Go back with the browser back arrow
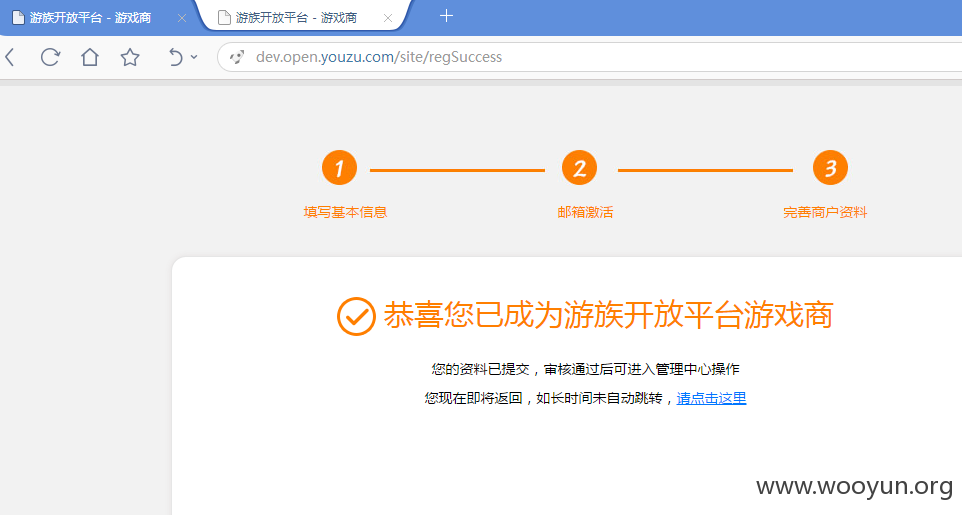This screenshot has height=515, width=962. coord(9,57)
